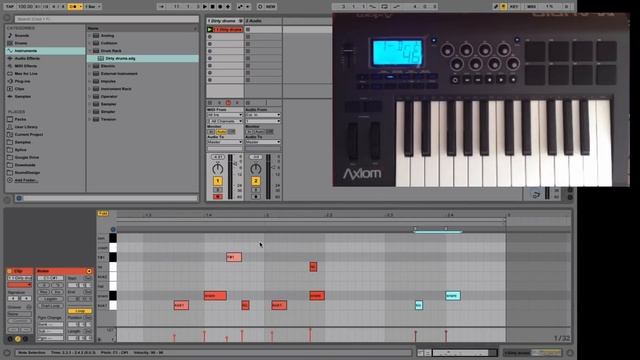
Task: Open track 2 Audio From dropdown
Action: 263,115
